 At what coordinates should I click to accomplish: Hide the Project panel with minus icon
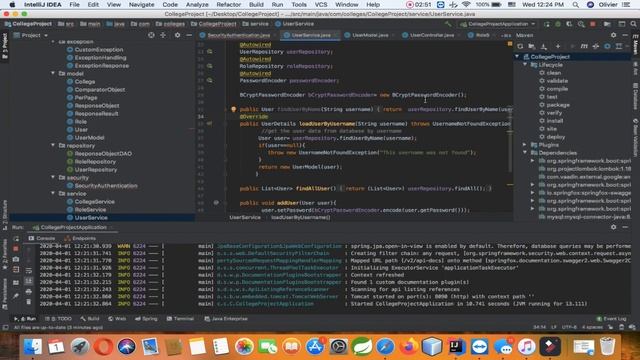189,36
